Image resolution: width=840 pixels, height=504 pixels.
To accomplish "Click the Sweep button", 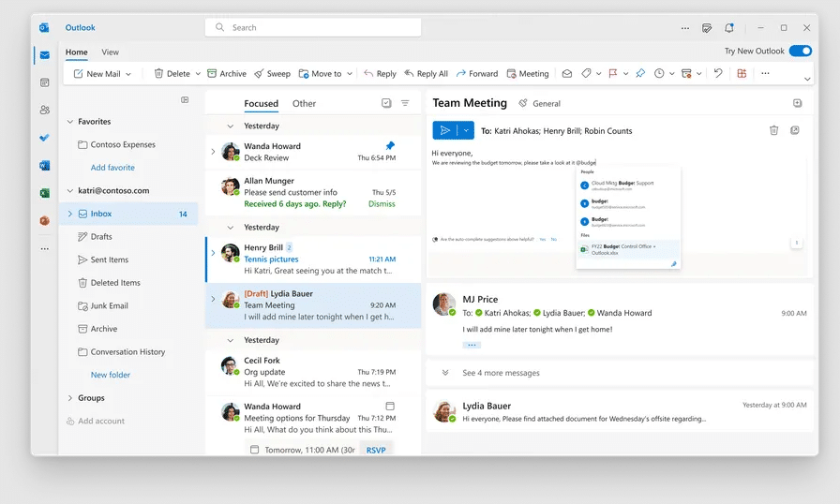I will click(272, 74).
